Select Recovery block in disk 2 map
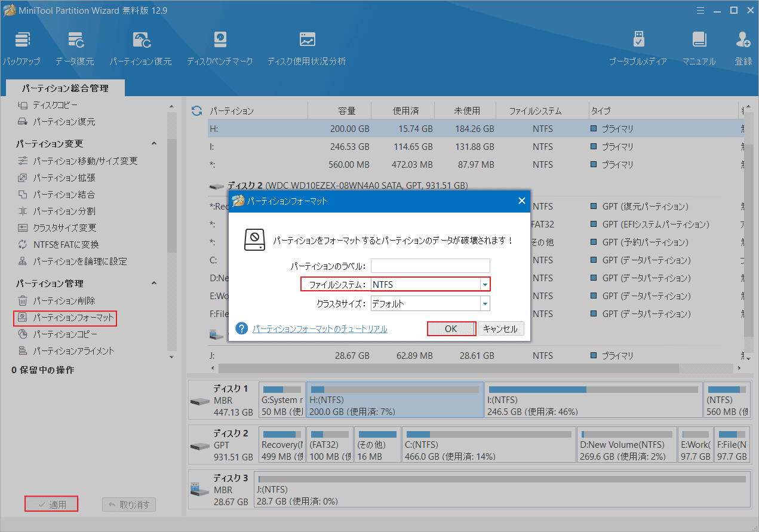759x532 pixels. 282,445
